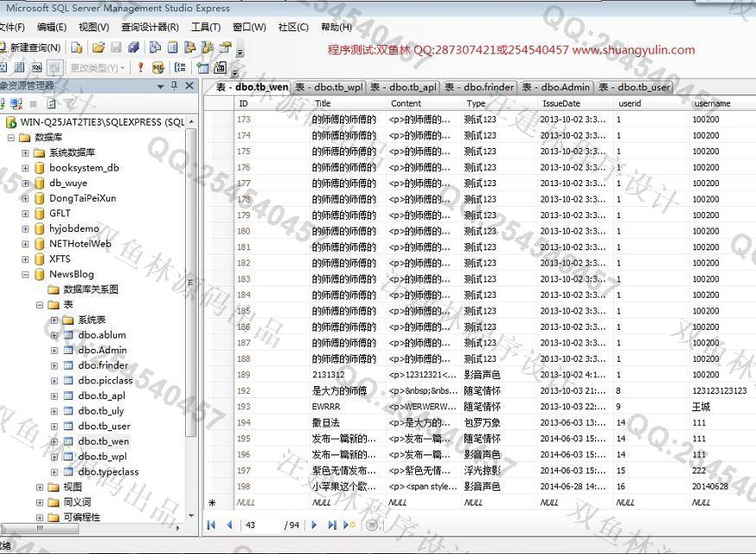Open Properties Window toolbar icon
Screen dimensions: 756x554
(225, 48)
